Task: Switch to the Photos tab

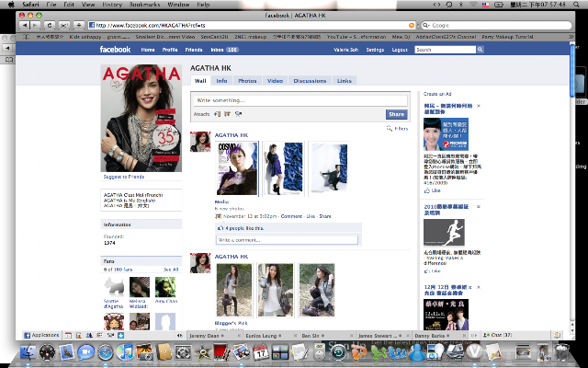Action: click(x=247, y=81)
